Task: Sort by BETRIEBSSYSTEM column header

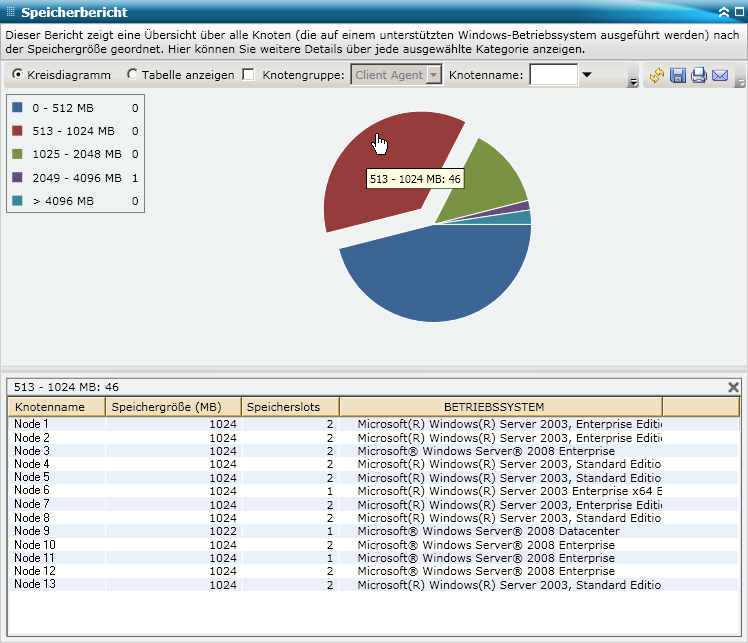Action: coord(500,407)
